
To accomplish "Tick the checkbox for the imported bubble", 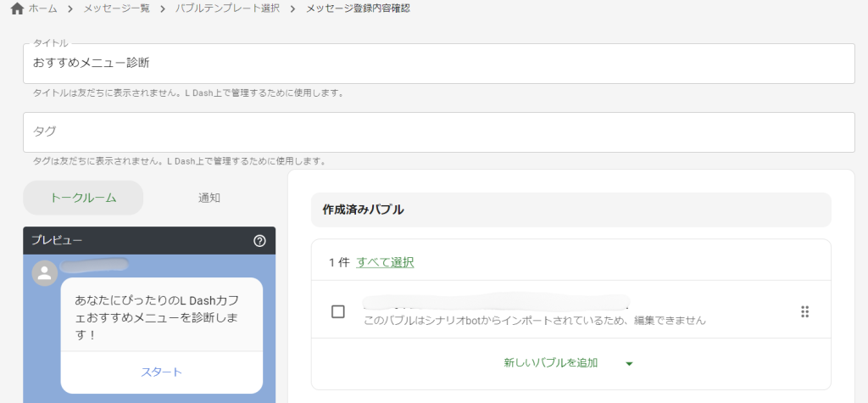I will [338, 311].
